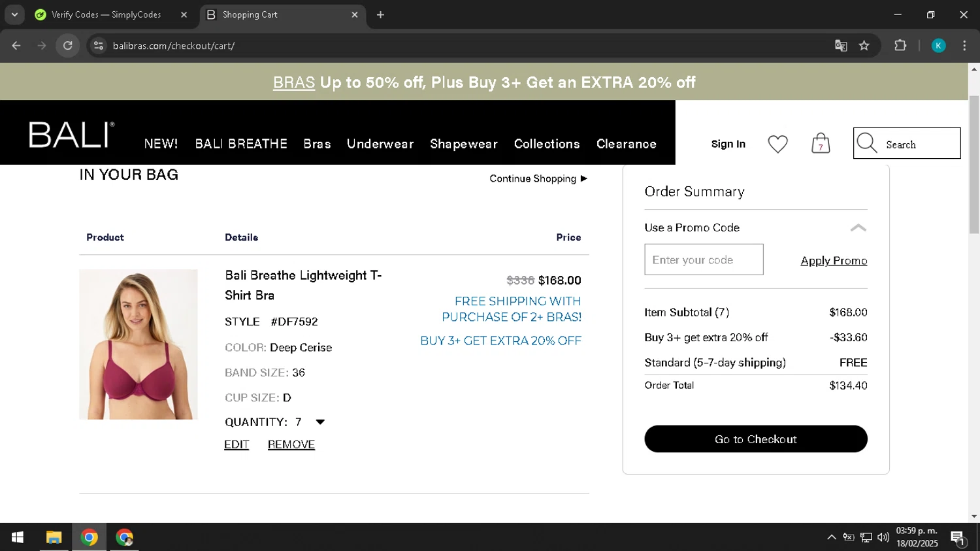Open Chrome three-dot menu

pyautogui.click(x=964, y=46)
